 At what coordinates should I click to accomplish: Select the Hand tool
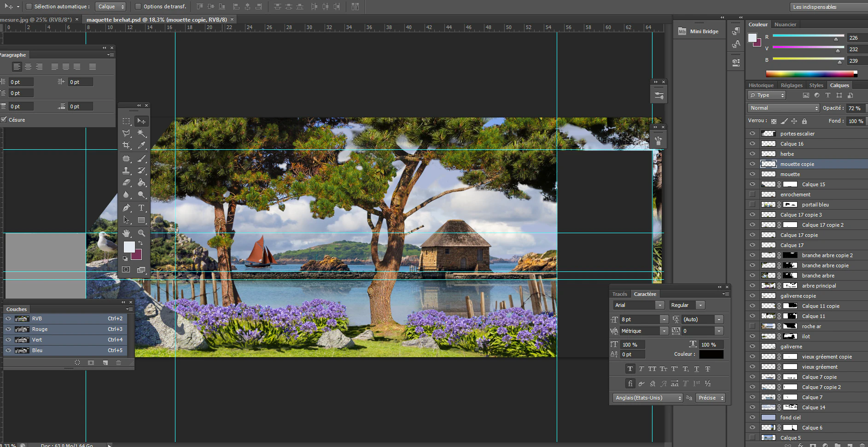pos(126,233)
